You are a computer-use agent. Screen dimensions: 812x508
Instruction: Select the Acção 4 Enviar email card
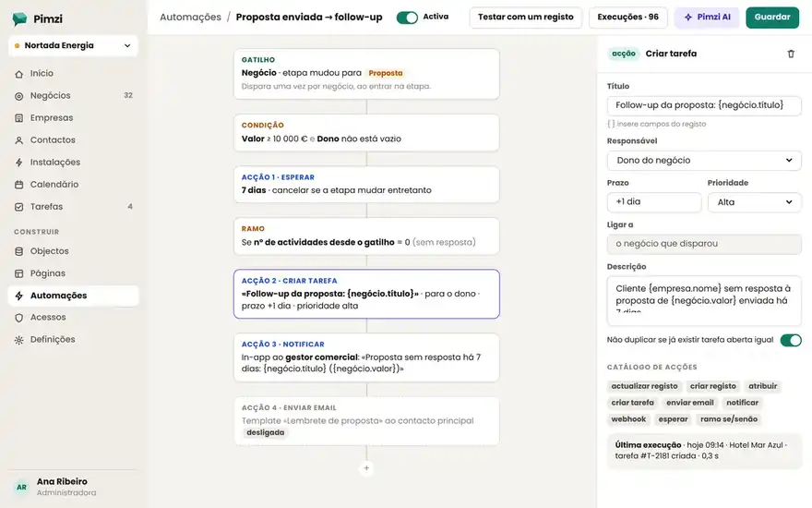(366, 420)
